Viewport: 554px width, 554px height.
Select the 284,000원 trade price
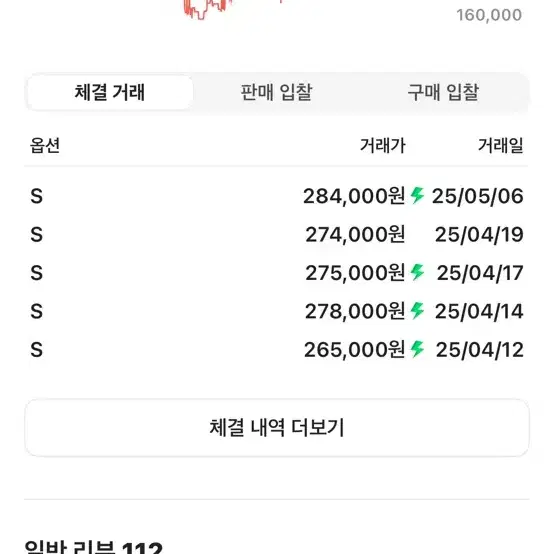pyautogui.click(x=354, y=196)
